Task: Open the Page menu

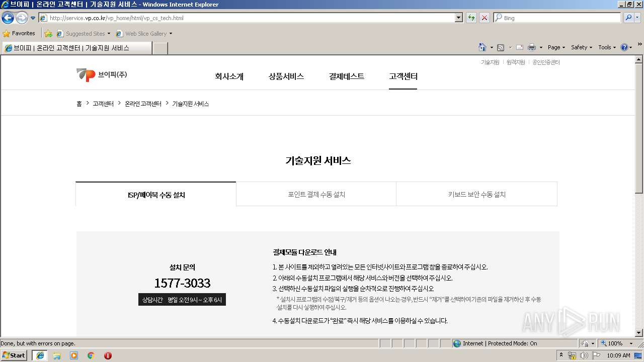Action: click(556, 47)
